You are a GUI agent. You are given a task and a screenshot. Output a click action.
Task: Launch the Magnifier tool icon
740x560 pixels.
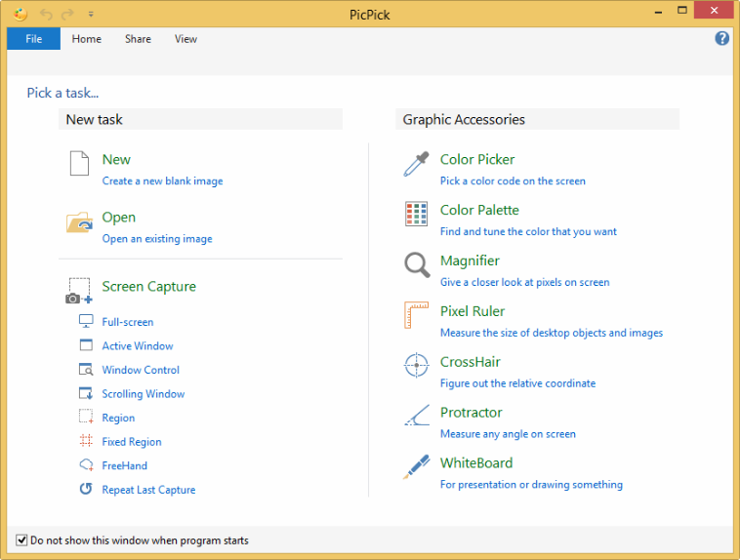click(x=416, y=265)
